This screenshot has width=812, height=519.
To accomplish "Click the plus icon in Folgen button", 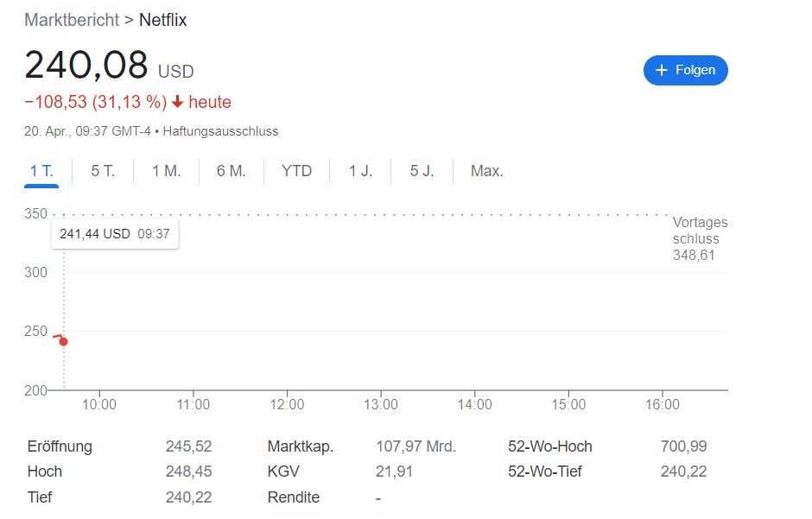I will point(662,70).
